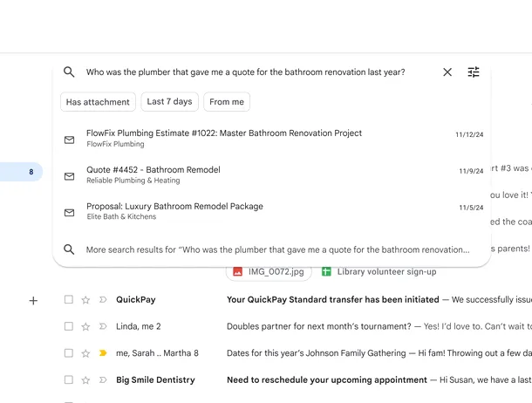Mark QuickPay email as important
The image size is (532, 403).
click(x=103, y=299)
